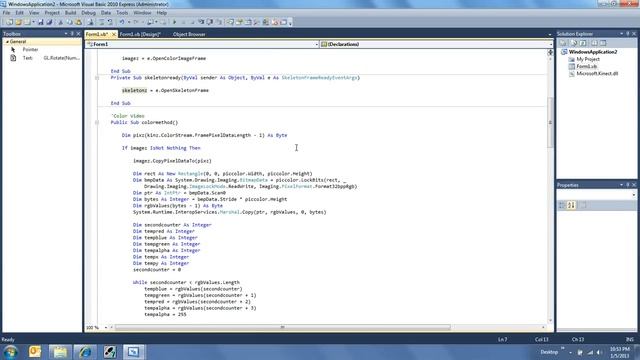The height and width of the screenshot is (360, 640).
Task: Open the Window menu
Action: pyautogui.click(x=142, y=13)
